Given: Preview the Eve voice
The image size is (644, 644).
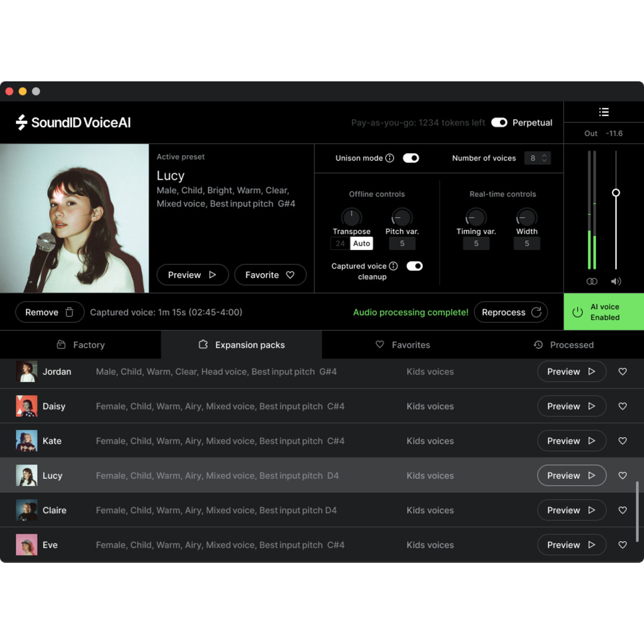Looking at the screenshot, I should 572,545.
